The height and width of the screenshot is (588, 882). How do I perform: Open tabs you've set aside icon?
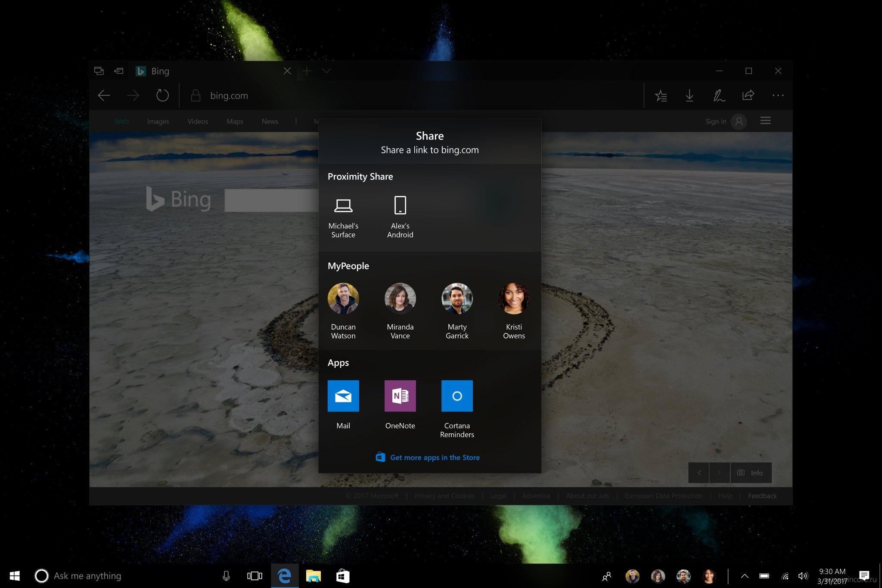click(99, 71)
